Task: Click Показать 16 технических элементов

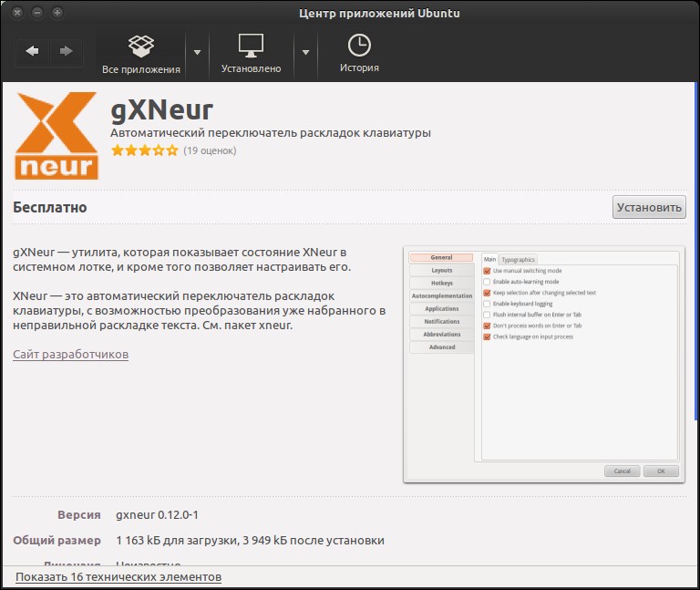Action: [118, 577]
